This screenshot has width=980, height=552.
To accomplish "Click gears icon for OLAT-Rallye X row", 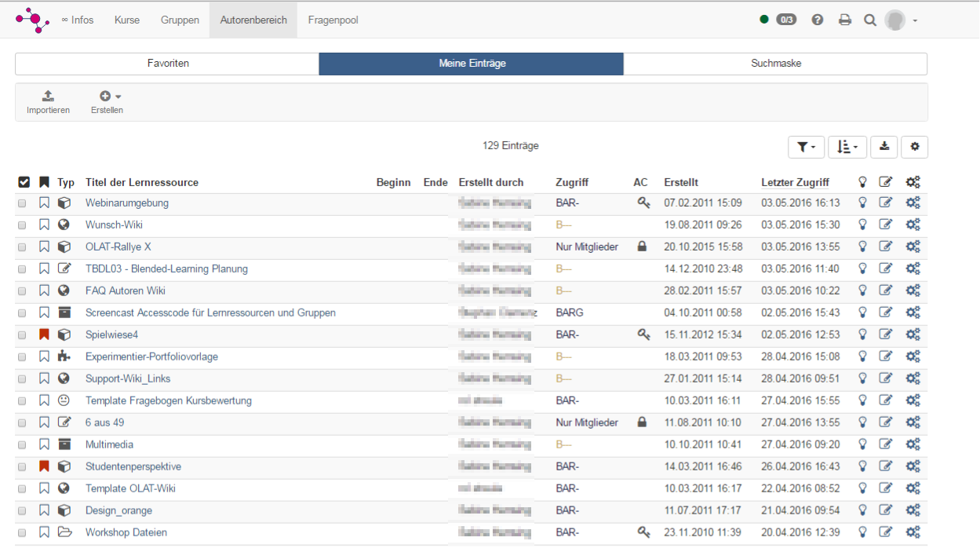I will 913,247.
